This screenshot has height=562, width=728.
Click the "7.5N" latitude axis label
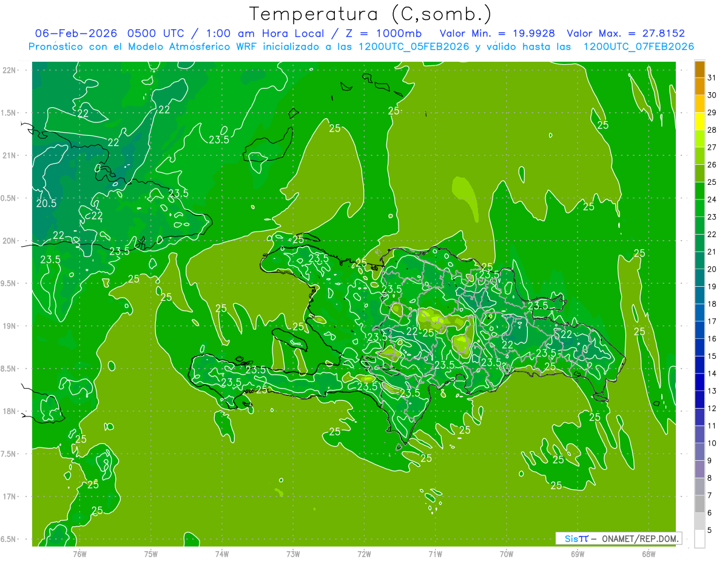(9, 454)
